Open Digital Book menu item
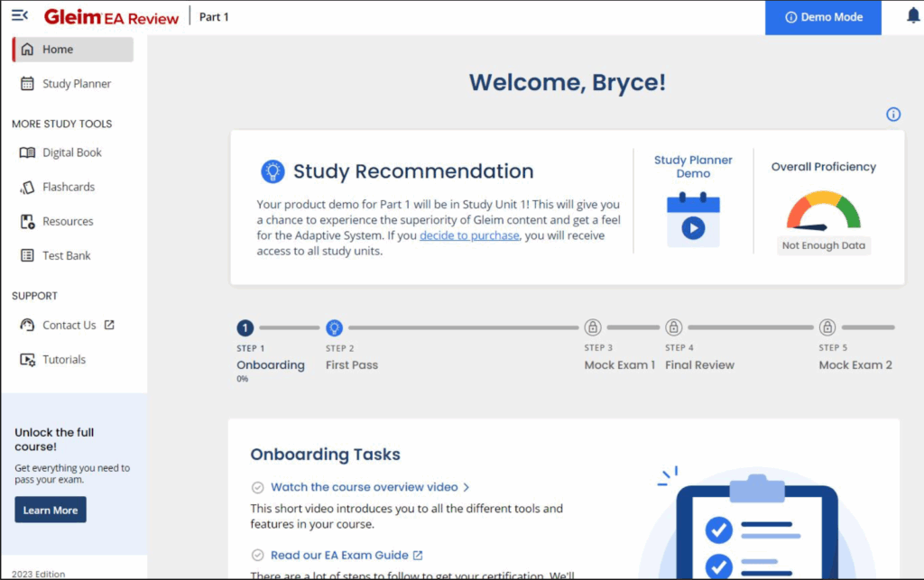Viewport: 924px width, 580px height. [x=73, y=152]
